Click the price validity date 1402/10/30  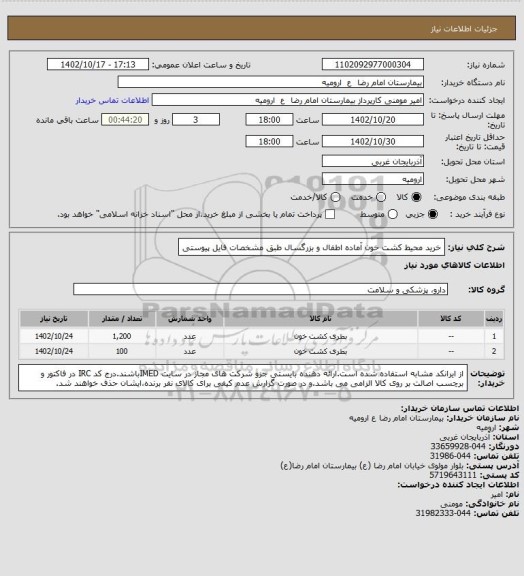coord(373,141)
